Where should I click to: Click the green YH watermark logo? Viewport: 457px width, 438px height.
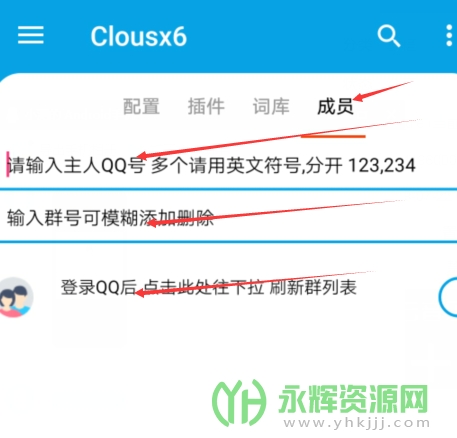click(239, 402)
